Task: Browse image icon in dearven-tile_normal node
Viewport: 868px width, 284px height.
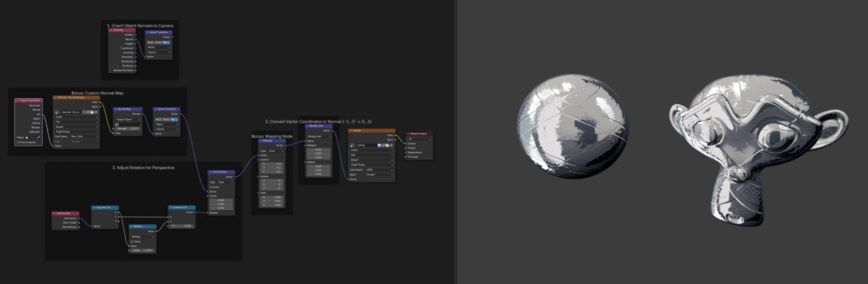Action: click(58, 112)
